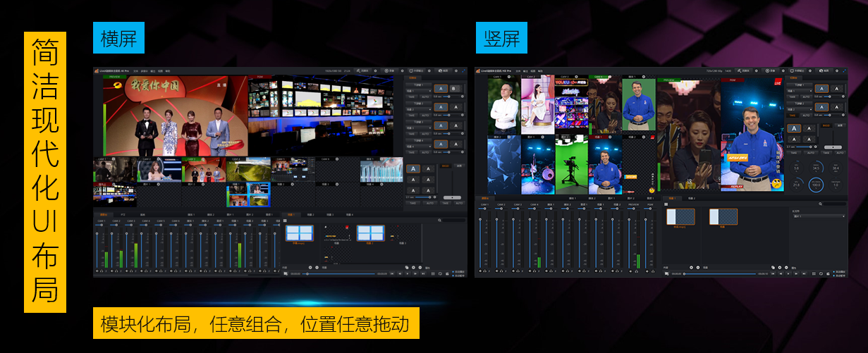Click the headphone monitor icon under the left CAM 1 fader

pos(102,271)
